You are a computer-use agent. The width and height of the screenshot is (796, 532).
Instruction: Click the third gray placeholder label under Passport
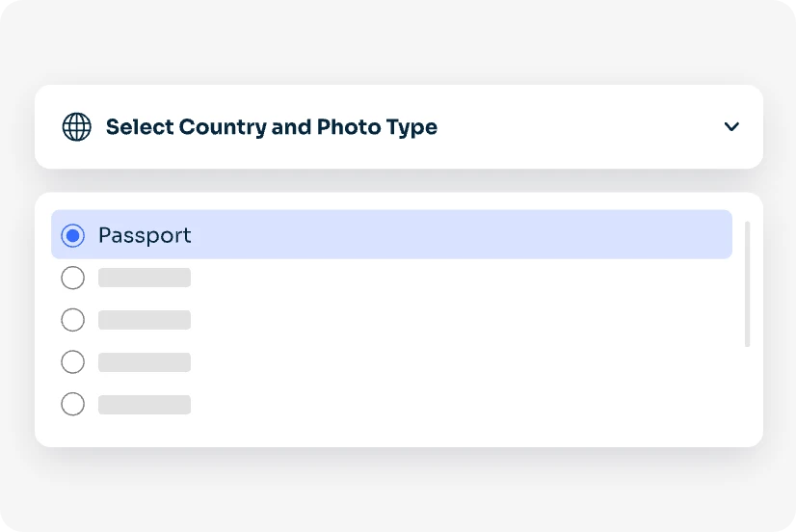(x=145, y=362)
